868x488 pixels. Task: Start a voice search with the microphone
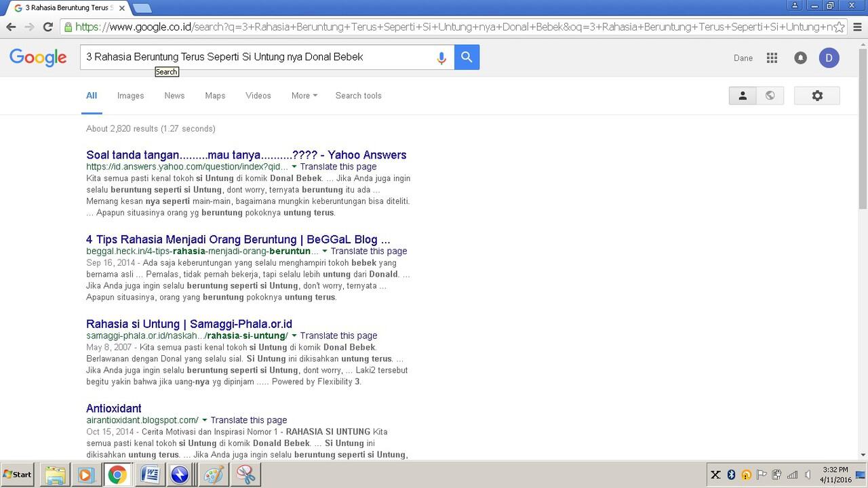[441, 58]
